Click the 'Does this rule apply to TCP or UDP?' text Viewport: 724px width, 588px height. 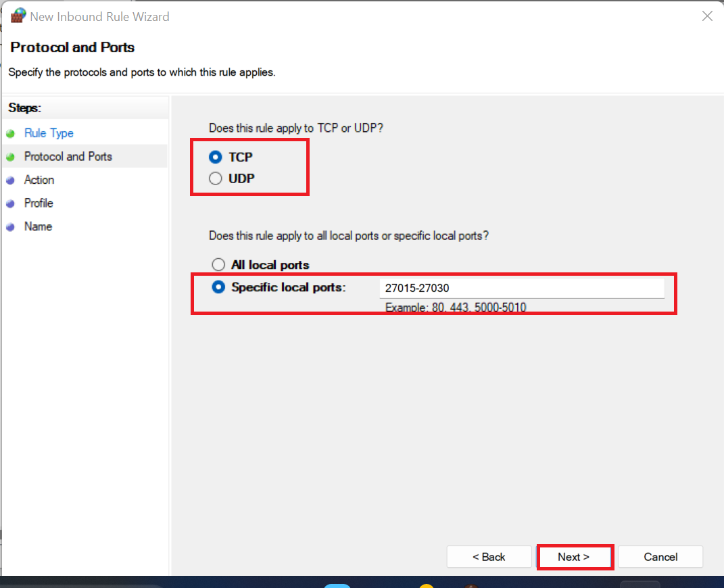click(x=296, y=128)
